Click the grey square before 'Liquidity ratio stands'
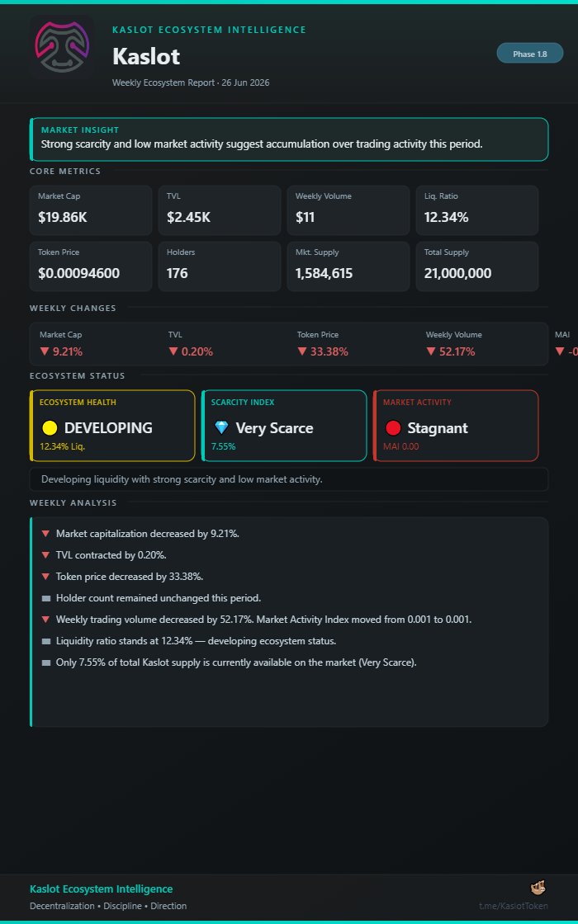Screen dimensions: 578x924 click(x=46, y=641)
